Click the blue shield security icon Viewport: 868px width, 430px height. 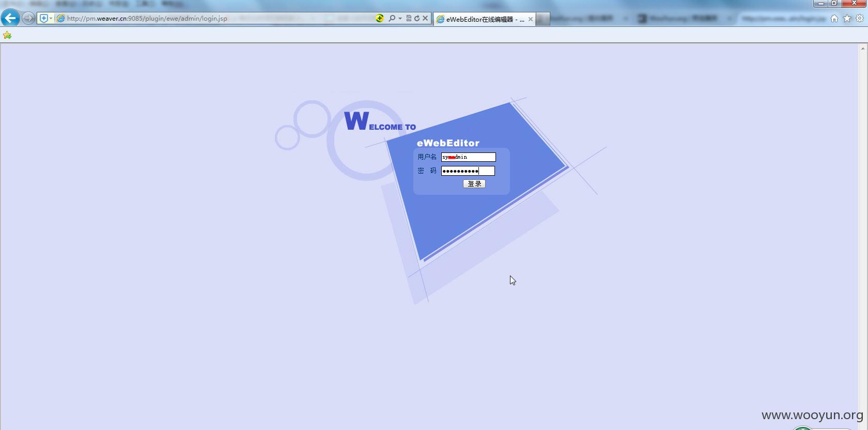pos(44,18)
